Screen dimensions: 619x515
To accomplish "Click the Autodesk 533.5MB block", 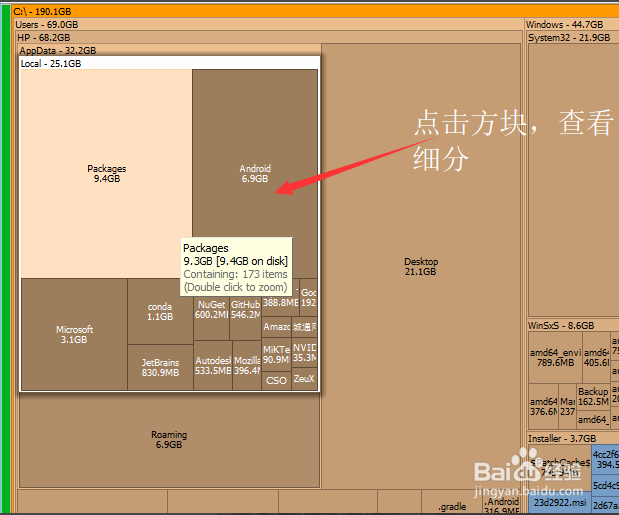I will pyautogui.click(x=213, y=366).
